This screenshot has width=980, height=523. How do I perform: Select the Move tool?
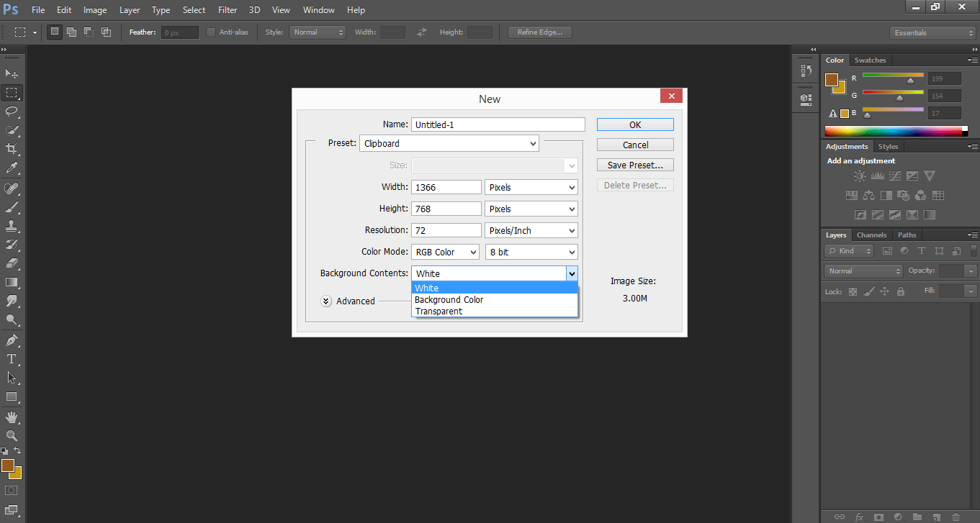[12, 73]
